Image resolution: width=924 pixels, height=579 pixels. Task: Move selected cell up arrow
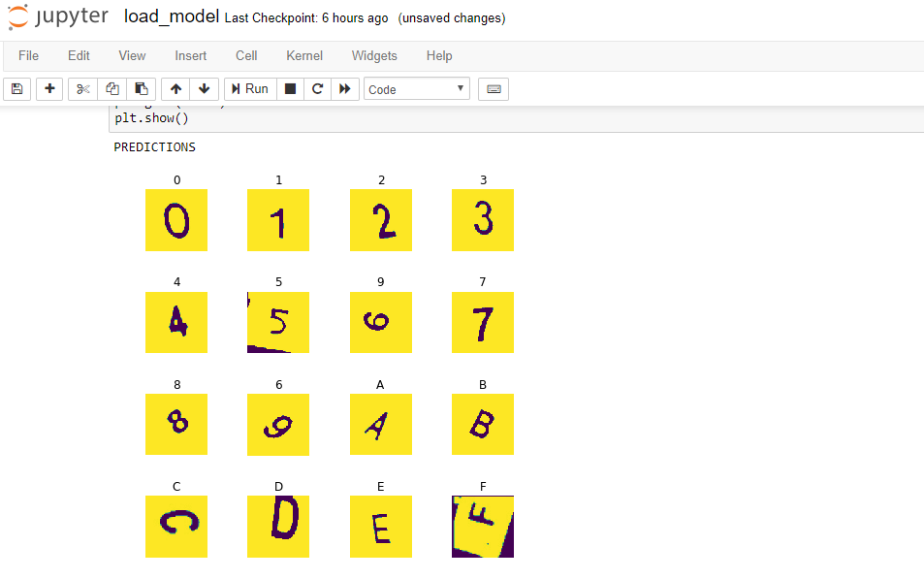(175, 89)
